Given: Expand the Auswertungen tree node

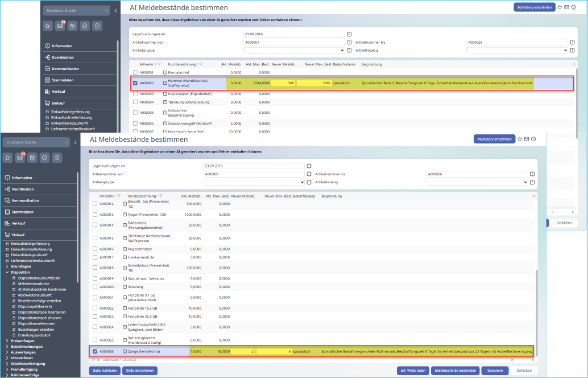Looking at the screenshot, I should click(x=7, y=352).
